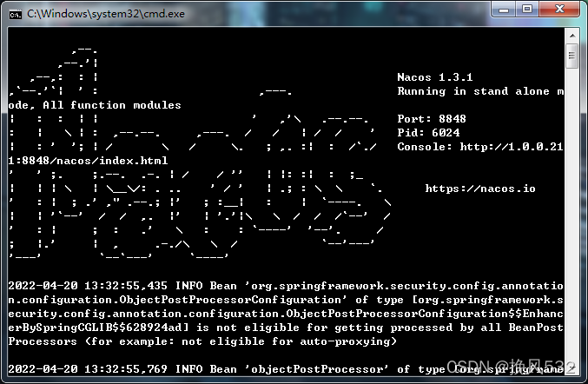Viewport: 588px width, 384px height.
Task: Minimize the cmd.exe window
Action: (x=504, y=10)
